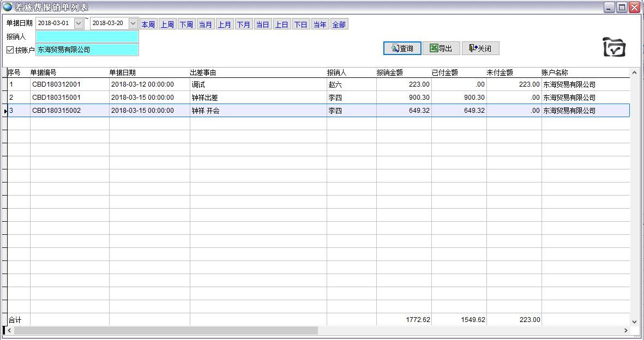Choose the 全部 date range shortcut
The width and height of the screenshot is (644, 340).
click(x=339, y=25)
